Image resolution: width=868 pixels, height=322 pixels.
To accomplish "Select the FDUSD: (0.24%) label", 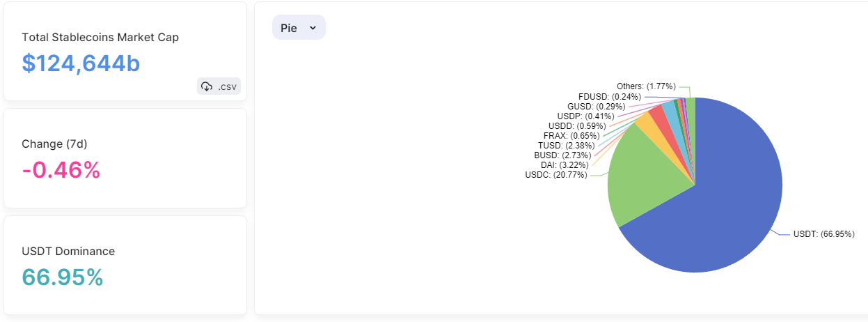I will (610, 97).
